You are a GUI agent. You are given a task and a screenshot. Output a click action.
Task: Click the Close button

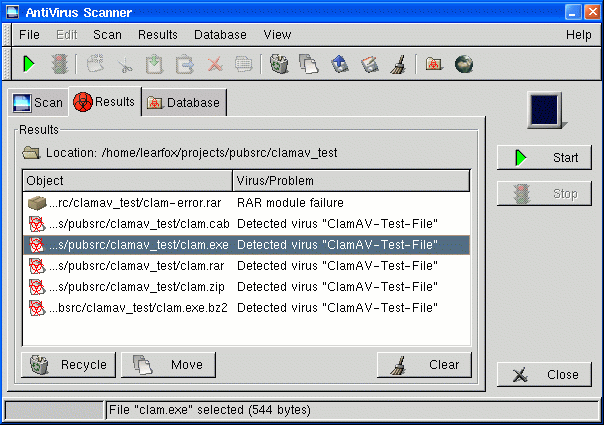(545, 375)
